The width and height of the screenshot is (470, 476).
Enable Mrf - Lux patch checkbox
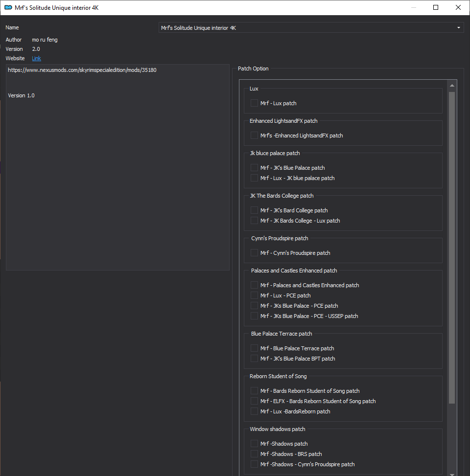(254, 103)
